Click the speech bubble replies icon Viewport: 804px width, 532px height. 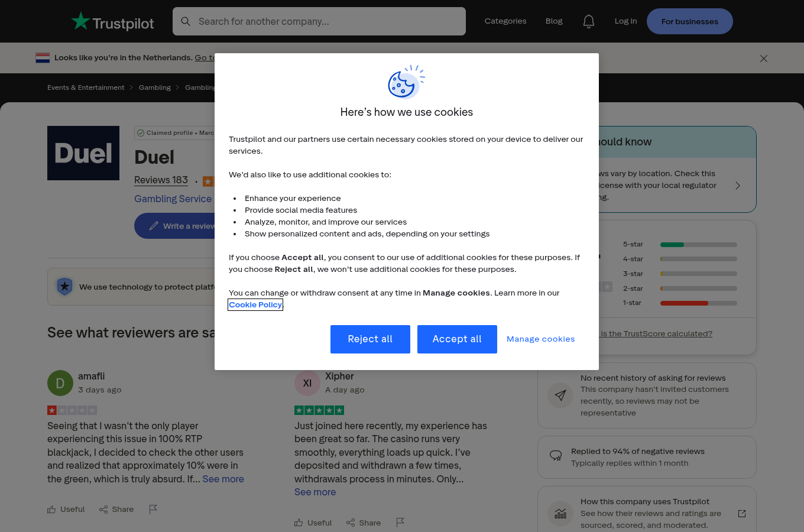556,456
